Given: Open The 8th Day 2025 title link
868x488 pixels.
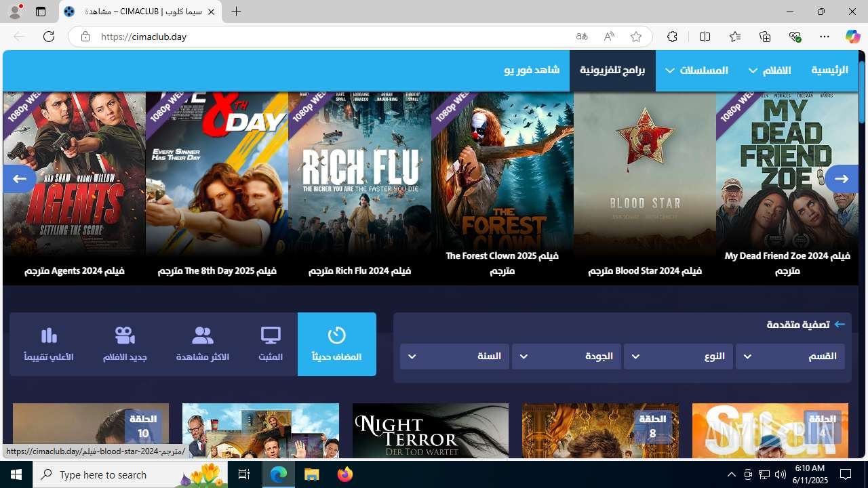Looking at the screenshot, I should pos(217,270).
